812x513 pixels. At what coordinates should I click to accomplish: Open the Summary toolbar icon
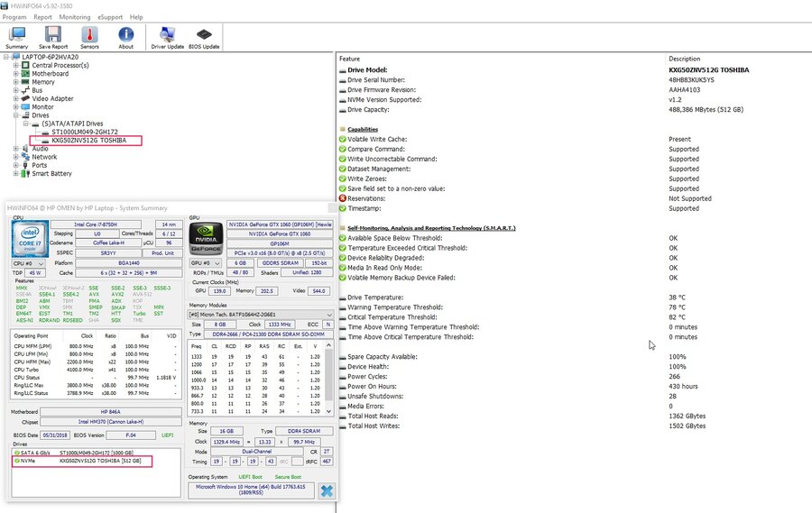16,37
